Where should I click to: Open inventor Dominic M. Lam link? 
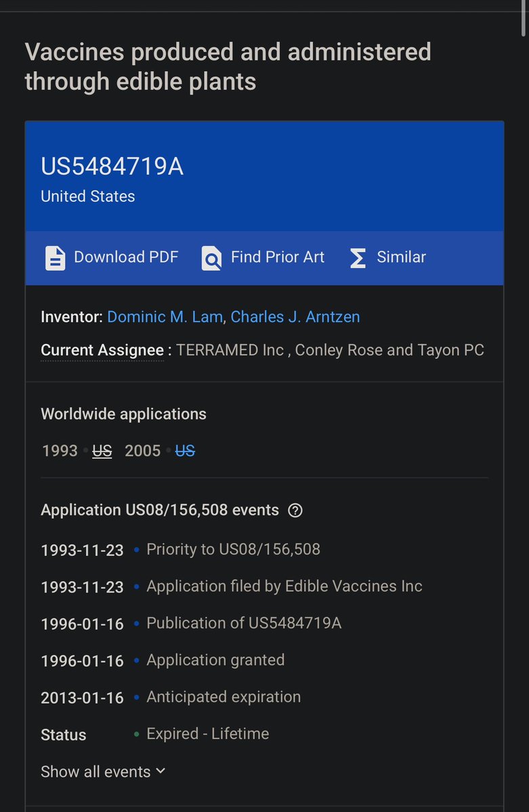coord(165,317)
